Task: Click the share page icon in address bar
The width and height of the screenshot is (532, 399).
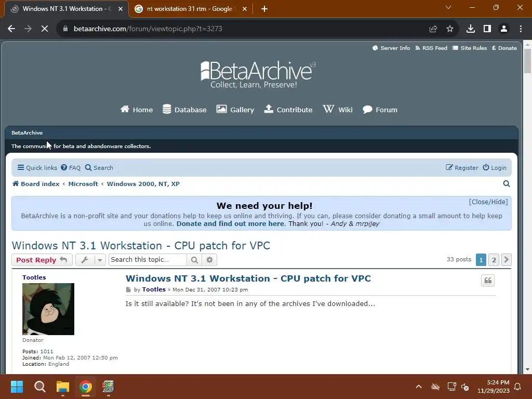Action: pos(433,29)
